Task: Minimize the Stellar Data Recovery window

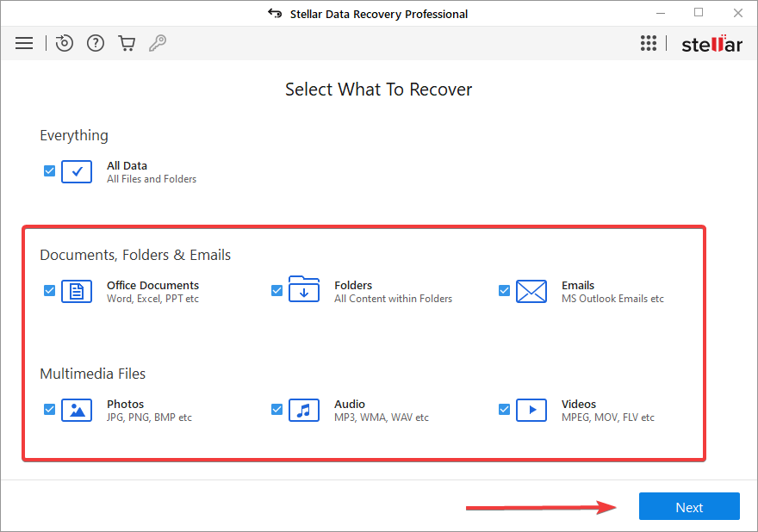Action: (x=661, y=13)
